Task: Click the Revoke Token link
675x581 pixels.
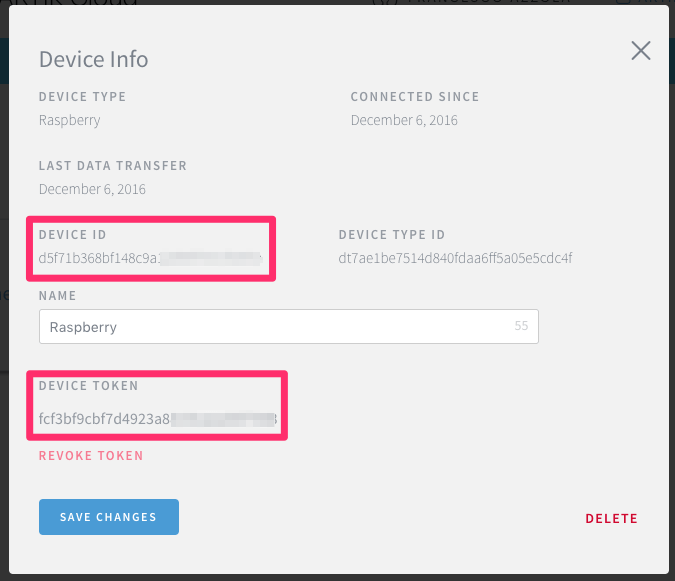Action: (x=91, y=456)
